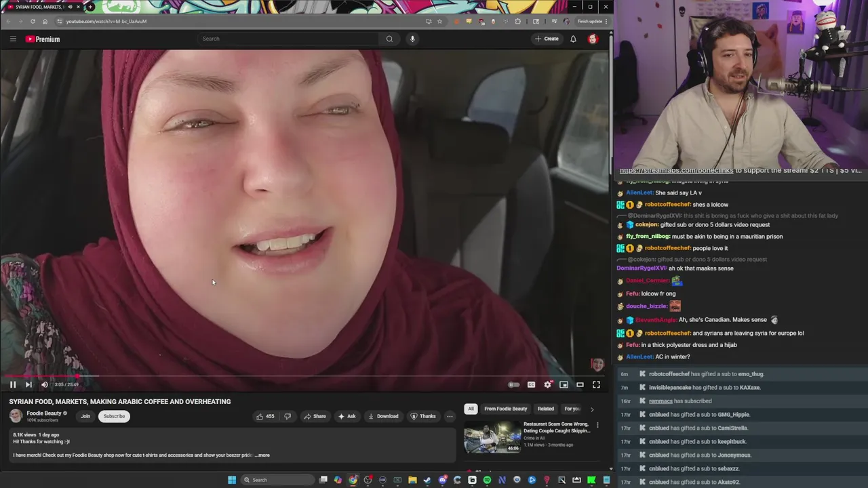Select the For you chip
868x488 pixels.
[572, 409]
